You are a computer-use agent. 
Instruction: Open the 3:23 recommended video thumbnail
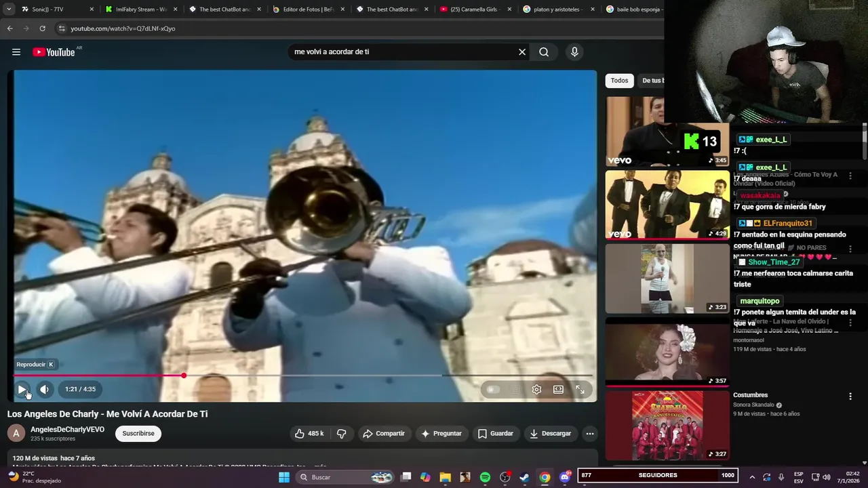point(667,278)
